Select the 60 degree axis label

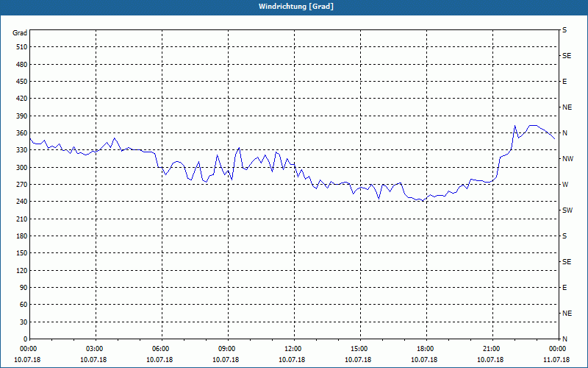tap(24, 305)
